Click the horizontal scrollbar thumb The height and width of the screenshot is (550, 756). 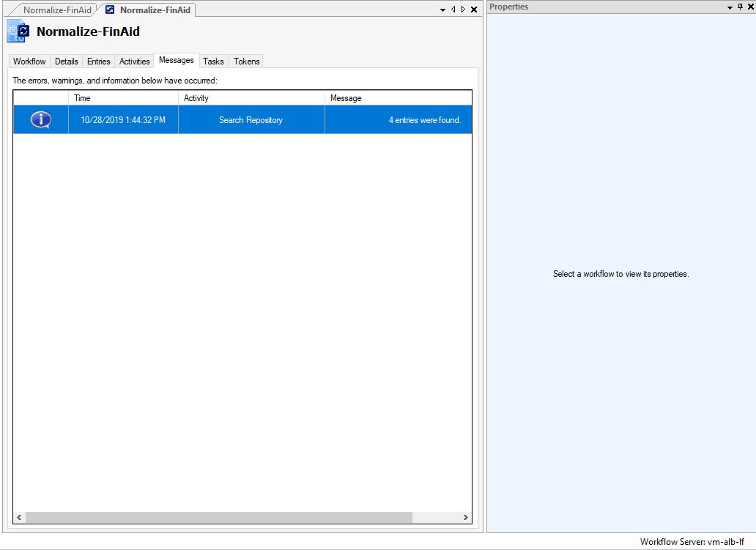[x=219, y=517]
